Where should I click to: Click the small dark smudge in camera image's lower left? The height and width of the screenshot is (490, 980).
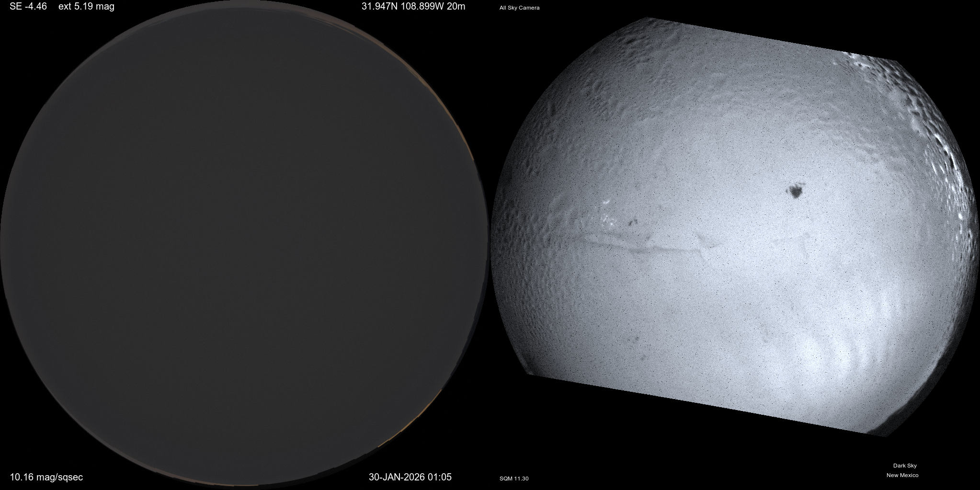[x=636, y=340]
